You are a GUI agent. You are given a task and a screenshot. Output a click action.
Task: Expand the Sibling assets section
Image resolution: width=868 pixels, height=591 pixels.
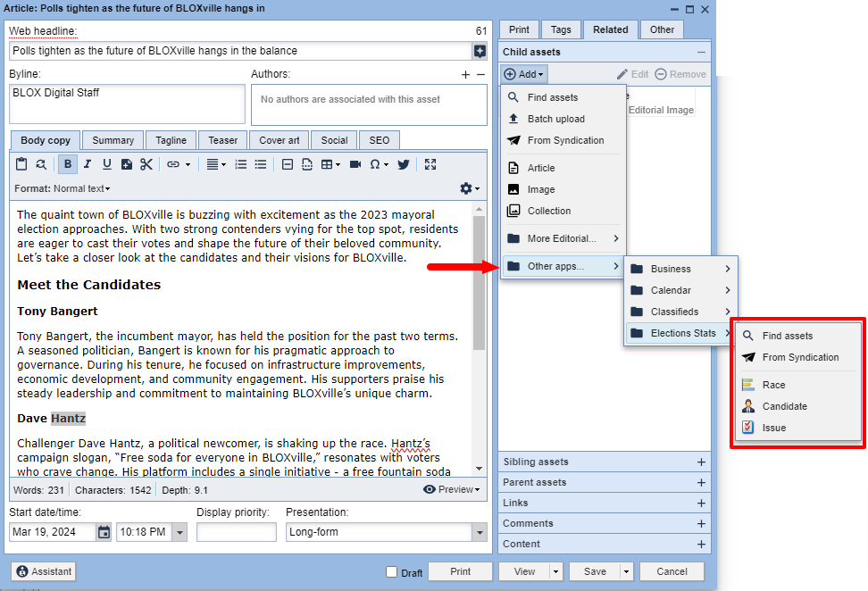pos(701,462)
